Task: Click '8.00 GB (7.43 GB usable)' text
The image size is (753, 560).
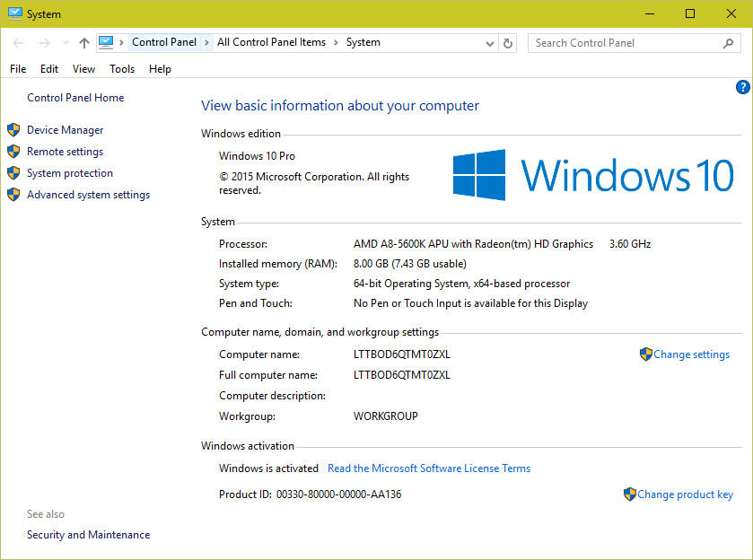Action: pos(409,264)
